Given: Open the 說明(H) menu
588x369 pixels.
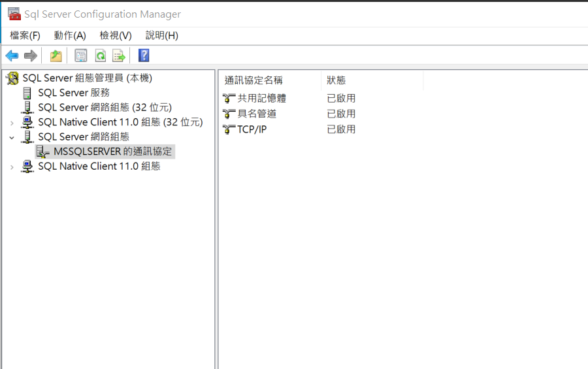Looking at the screenshot, I should (x=161, y=36).
